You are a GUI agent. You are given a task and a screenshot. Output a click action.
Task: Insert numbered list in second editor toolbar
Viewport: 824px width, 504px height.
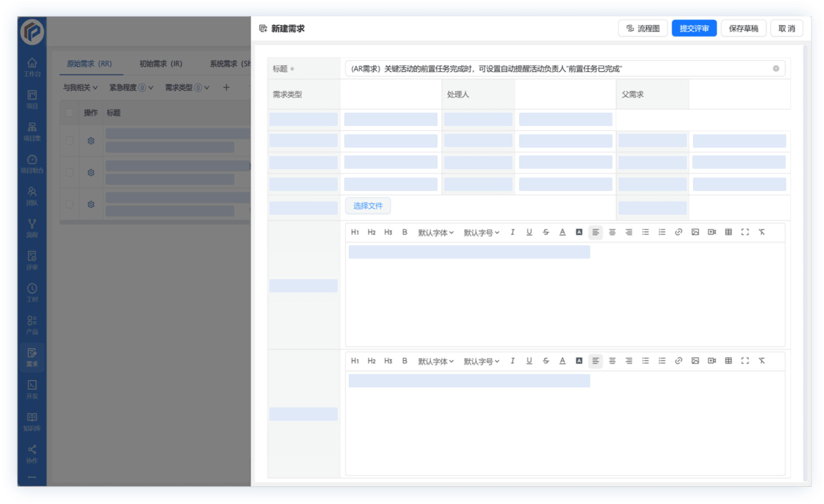[x=662, y=361]
